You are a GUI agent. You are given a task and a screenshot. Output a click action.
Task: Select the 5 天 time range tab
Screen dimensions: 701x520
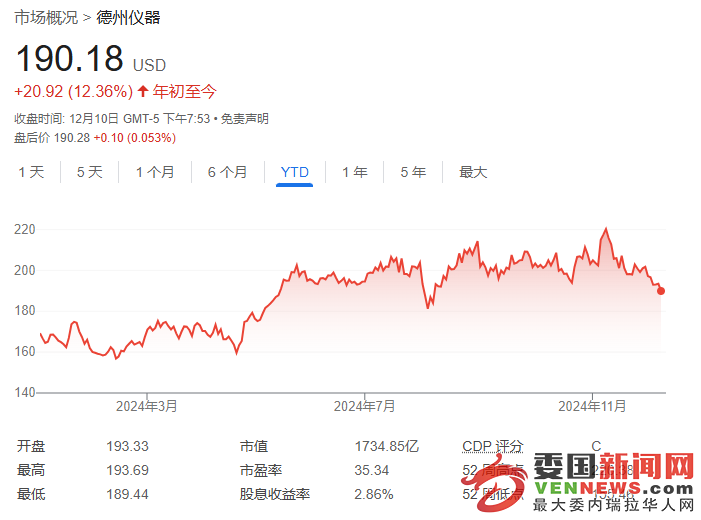point(90,172)
